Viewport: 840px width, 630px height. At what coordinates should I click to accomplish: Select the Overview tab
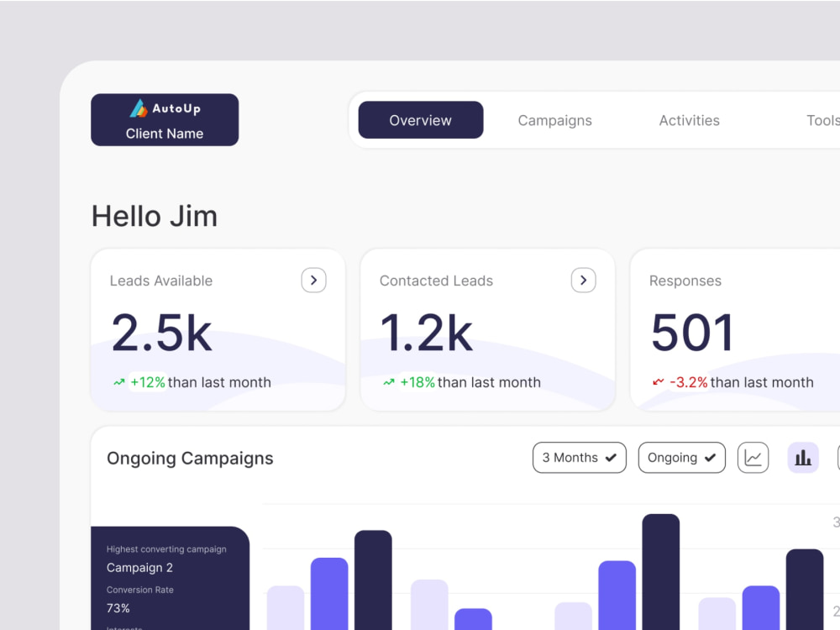click(x=421, y=120)
